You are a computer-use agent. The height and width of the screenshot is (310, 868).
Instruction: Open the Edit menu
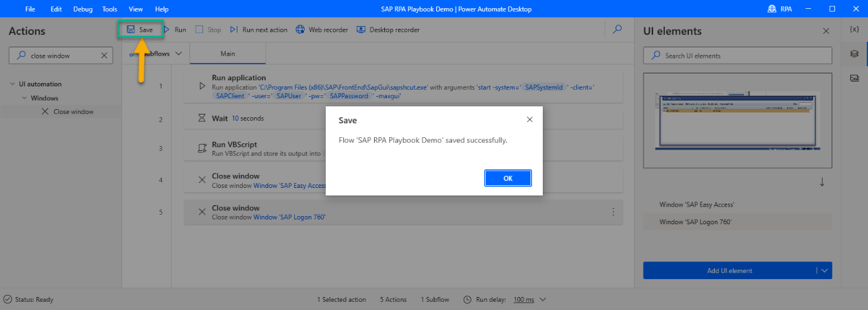coord(56,9)
